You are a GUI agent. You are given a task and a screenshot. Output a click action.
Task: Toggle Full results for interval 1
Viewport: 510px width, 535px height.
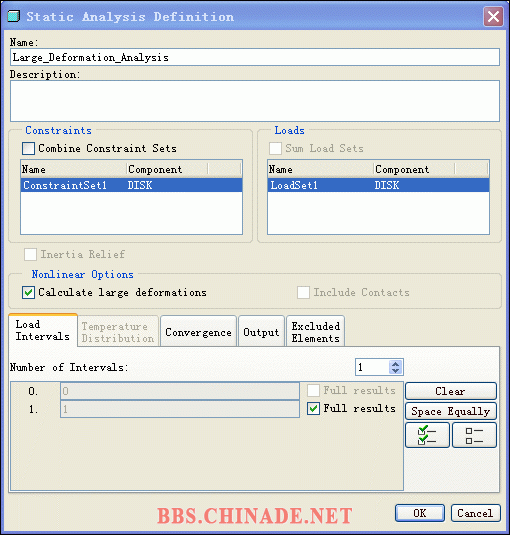(313, 408)
